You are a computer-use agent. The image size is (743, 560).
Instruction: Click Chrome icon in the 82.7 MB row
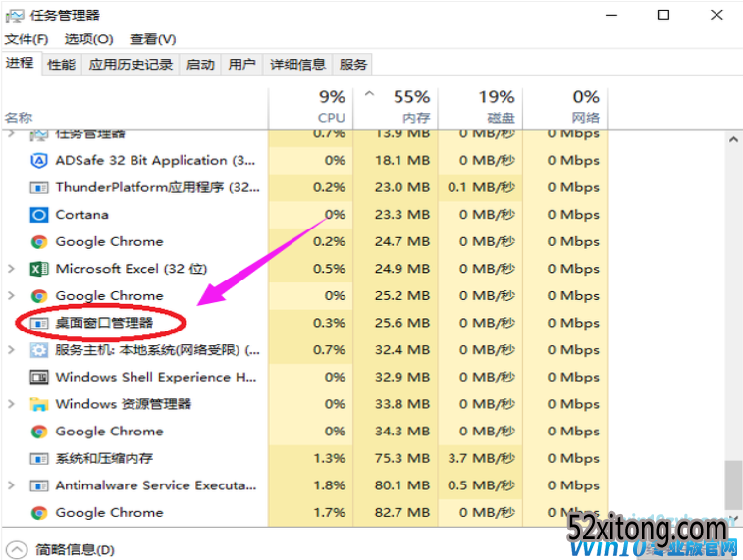point(39,513)
